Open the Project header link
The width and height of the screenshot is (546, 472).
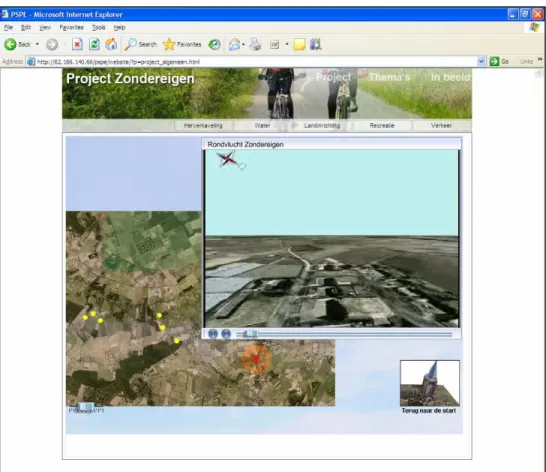pos(334,77)
